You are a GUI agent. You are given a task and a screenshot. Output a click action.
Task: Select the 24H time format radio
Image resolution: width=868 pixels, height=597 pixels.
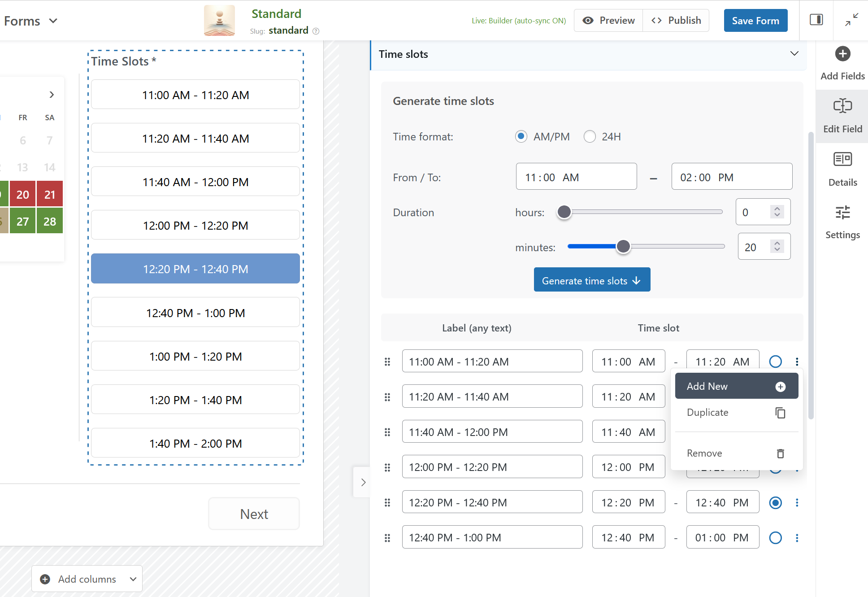[x=590, y=136]
